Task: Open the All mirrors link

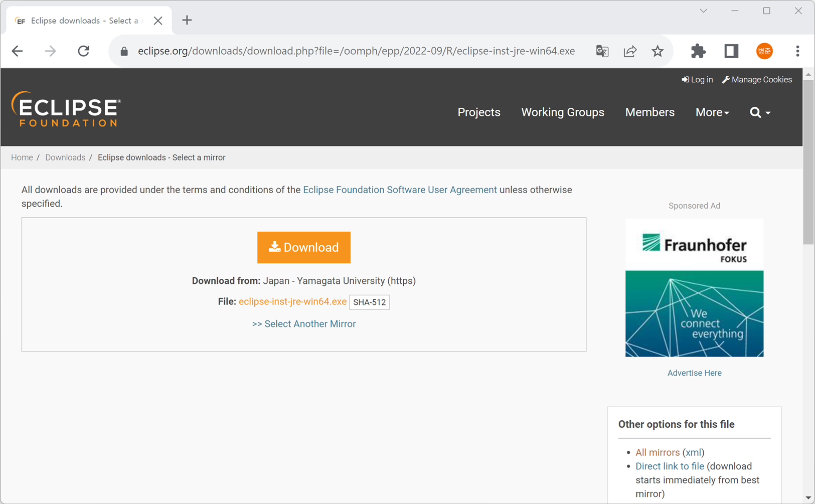Action: pos(658,452)
